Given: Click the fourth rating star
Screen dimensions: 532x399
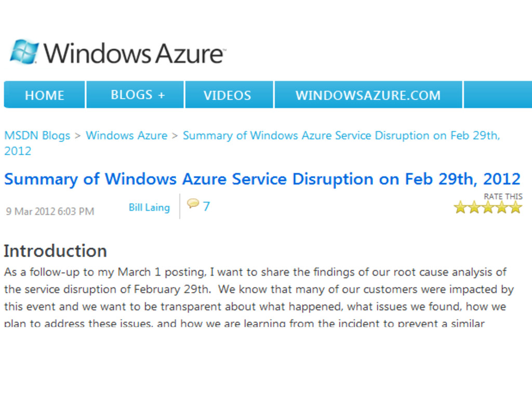Looking at the screenshot, I should click(501, 208).
